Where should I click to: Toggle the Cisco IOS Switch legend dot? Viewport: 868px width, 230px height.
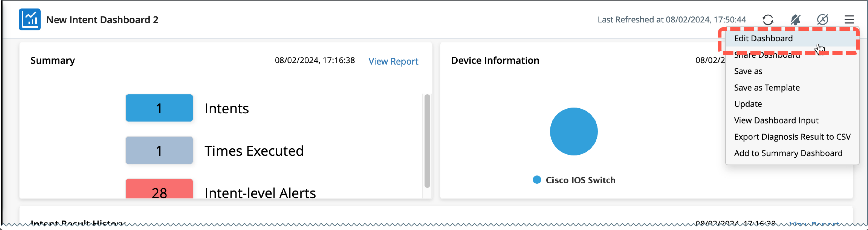coord(537,180)
